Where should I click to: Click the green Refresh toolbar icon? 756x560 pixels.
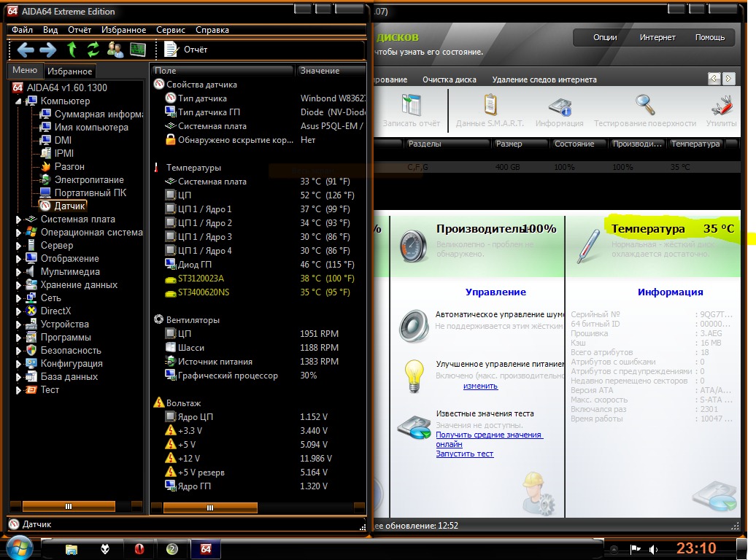[x=93, y=49]
